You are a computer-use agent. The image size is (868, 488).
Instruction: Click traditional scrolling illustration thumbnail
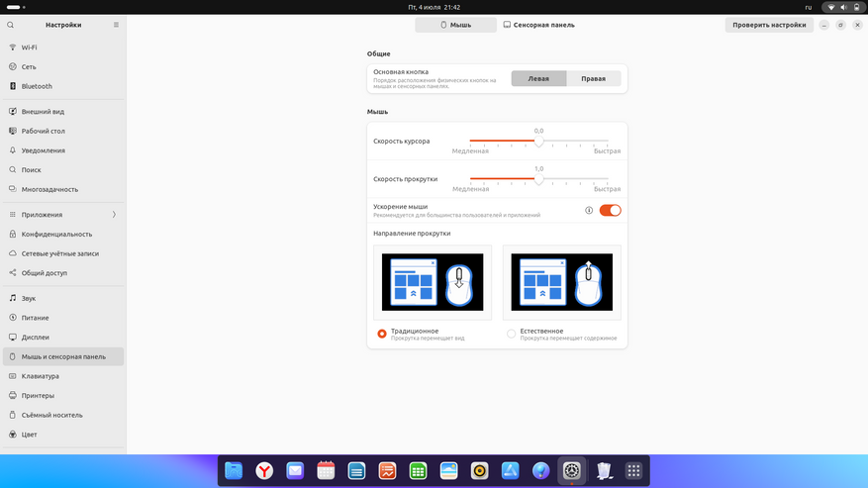tap(433, 282)
